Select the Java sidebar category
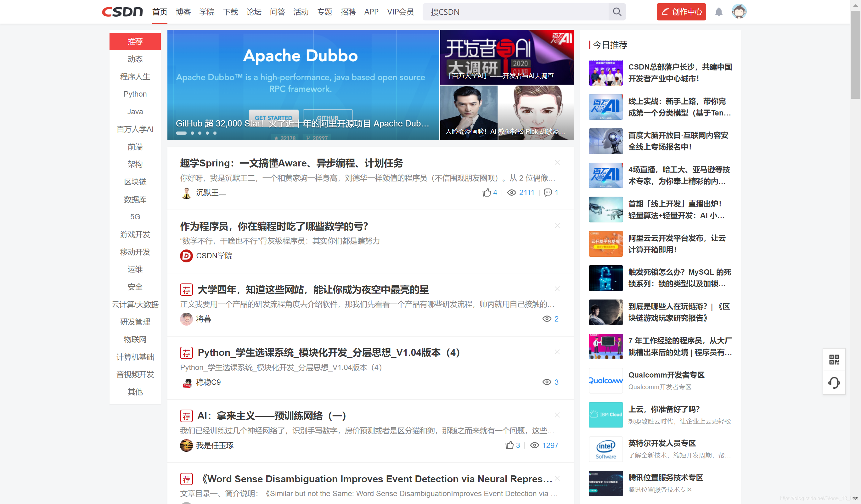 coord(135,112)
